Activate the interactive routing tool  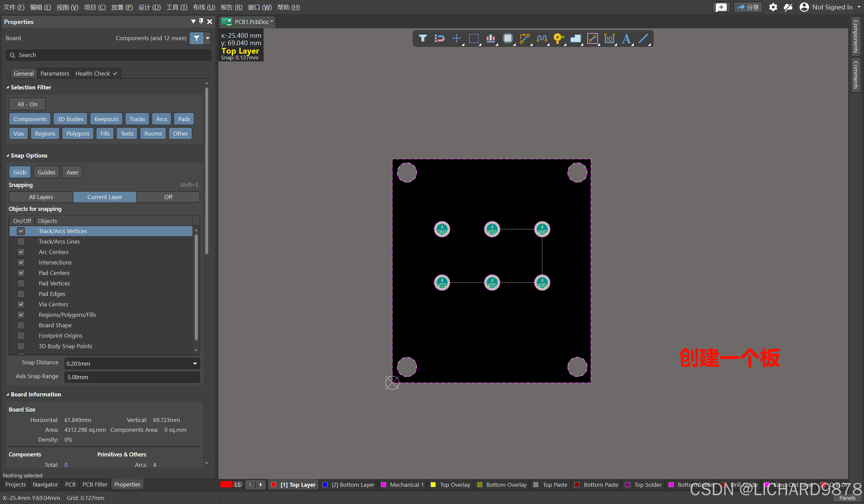click(x=524, y=38)
